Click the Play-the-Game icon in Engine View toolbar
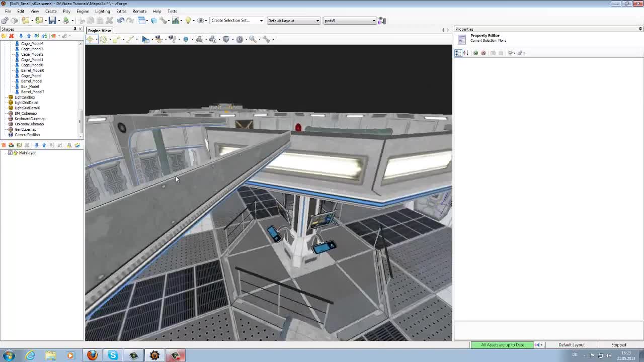Screen dimensions: 644x362 tap(145, 39)
